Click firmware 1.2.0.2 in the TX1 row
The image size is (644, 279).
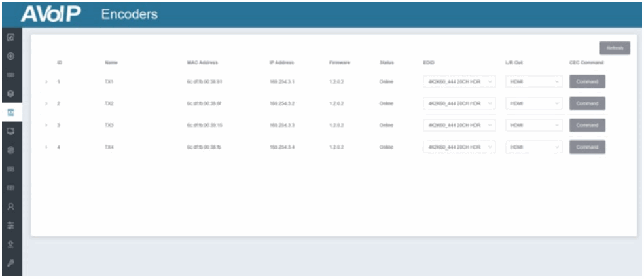point(336,82)
